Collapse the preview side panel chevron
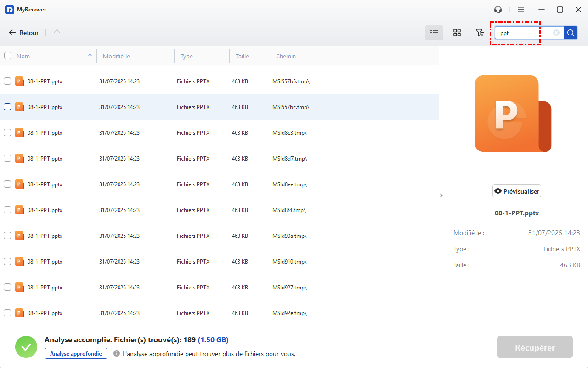This screenshot has width=588, height=368. [441, 195]
